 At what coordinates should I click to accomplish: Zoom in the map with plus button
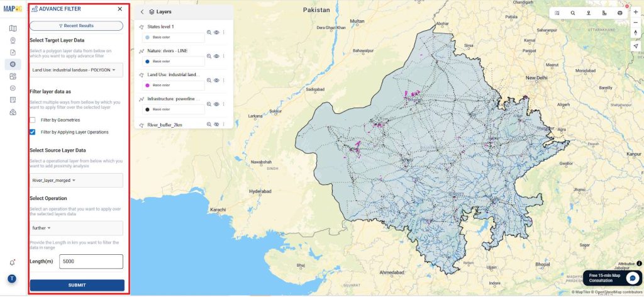[636, 12]
